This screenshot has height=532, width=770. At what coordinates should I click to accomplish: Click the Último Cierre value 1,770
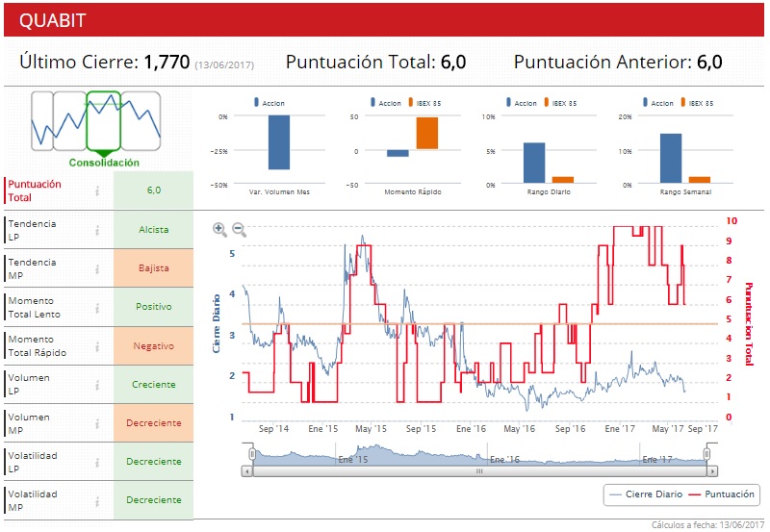pyautogui.click(x=167, y=62)
